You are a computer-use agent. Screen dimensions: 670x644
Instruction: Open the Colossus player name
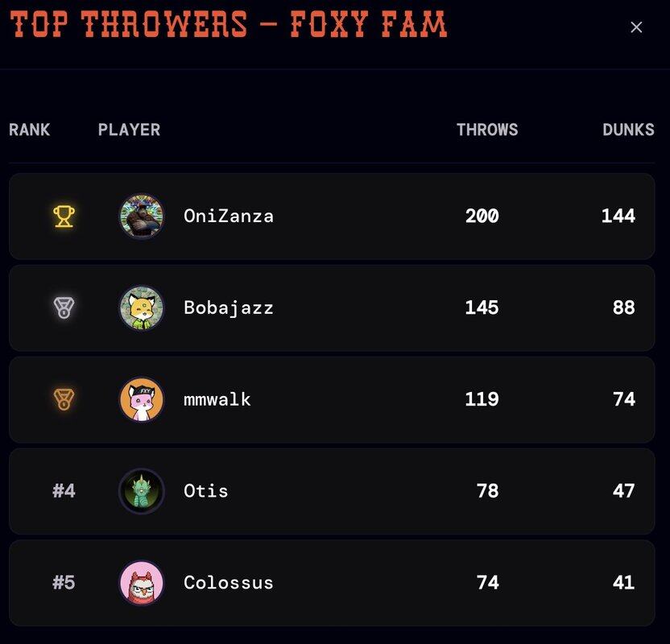click(229, 583)
